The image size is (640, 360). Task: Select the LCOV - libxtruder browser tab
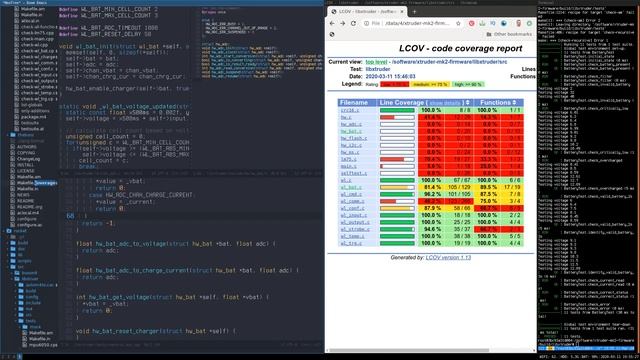click(367, 11)
